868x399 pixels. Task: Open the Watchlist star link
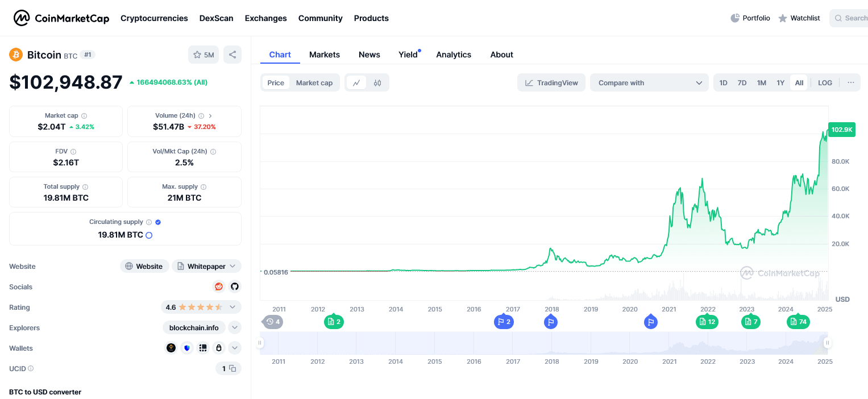coord(799,18)
